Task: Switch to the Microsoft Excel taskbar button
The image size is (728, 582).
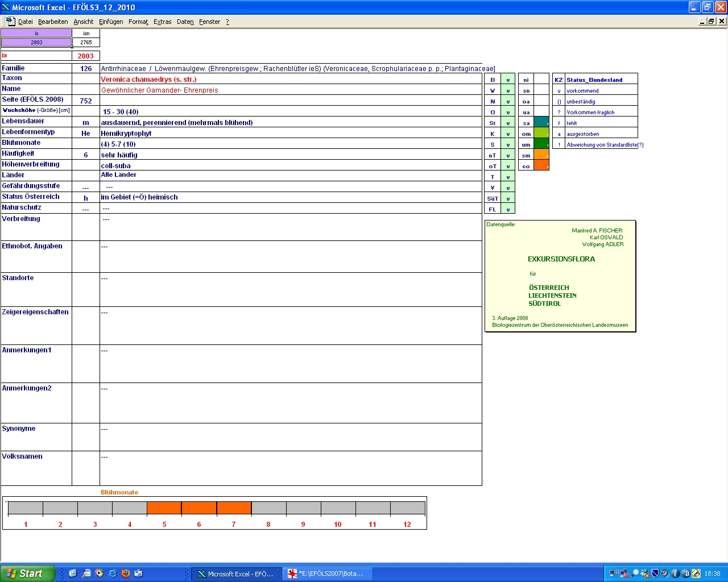Action: pos(236,574)
